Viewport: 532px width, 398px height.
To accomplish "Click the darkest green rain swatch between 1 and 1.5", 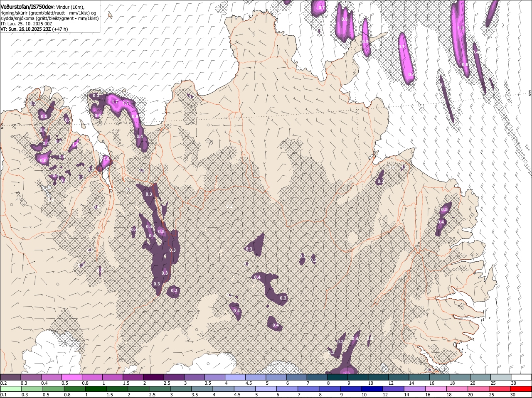I will 96,389.
